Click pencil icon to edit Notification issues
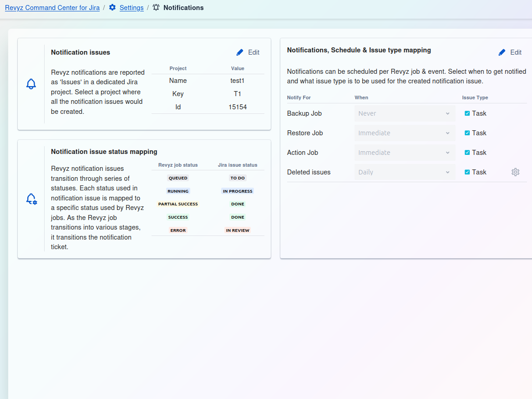Viewport: 532px width, 399px height. click(240, 52)
